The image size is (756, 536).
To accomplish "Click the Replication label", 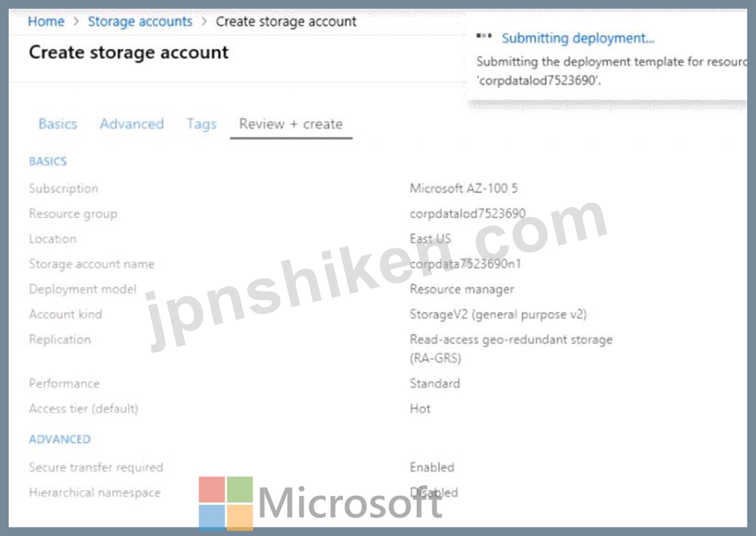I will (x=60, y=340).
